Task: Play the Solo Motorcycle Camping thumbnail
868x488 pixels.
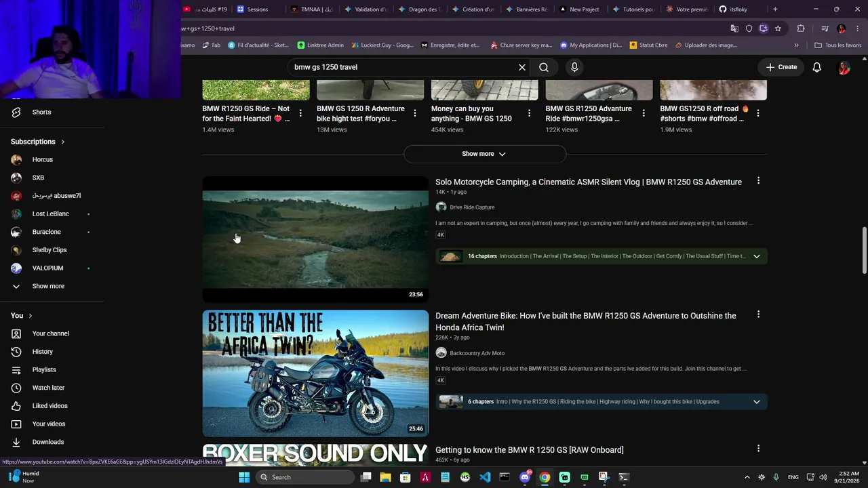Action: pyautogui.click(x=315, y=239)
